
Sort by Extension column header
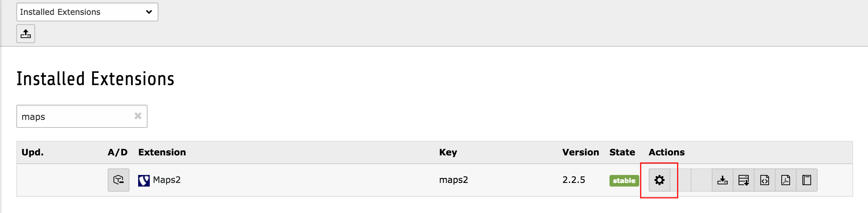[x=162, y=152]
